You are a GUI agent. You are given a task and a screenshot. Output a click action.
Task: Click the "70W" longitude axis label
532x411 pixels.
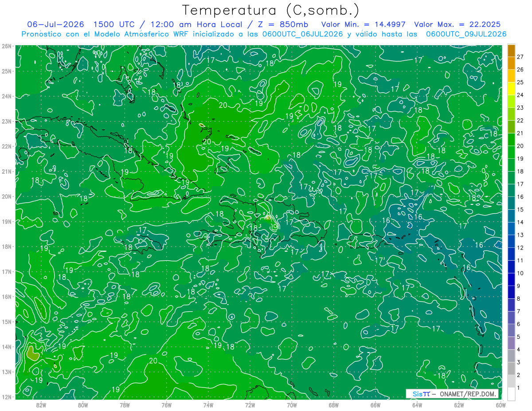[292, 405]
